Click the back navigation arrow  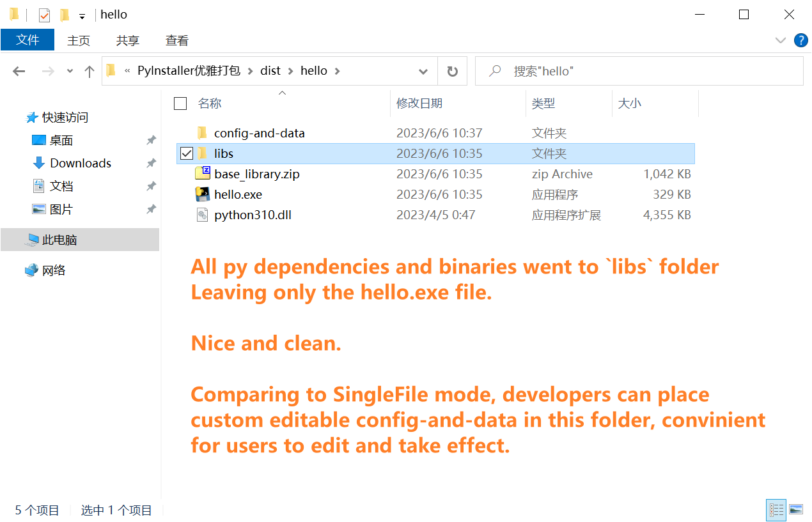pyautogui.click(x=19, y=71)
